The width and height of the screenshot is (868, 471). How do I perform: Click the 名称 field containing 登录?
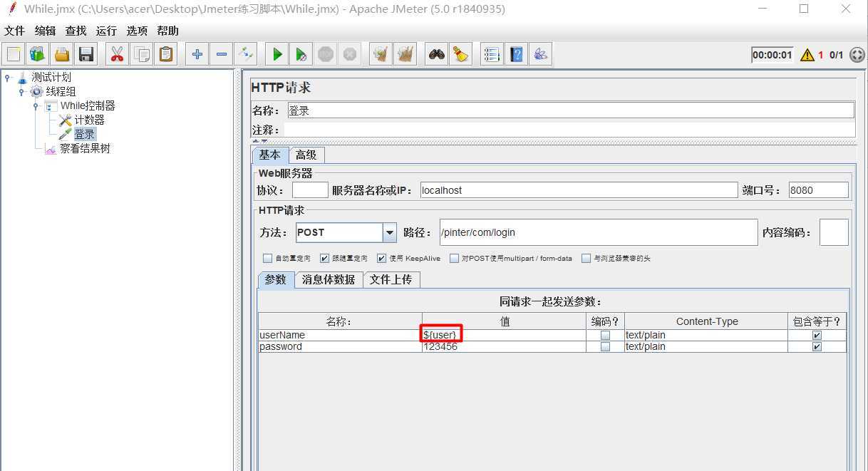pyautogui.click(x=570, y=110)
